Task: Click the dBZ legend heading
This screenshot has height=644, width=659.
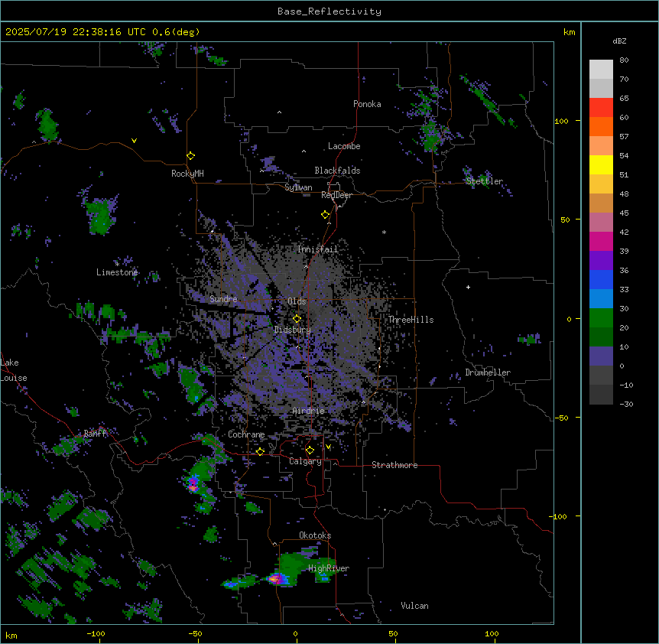Action: coord(619,41)
